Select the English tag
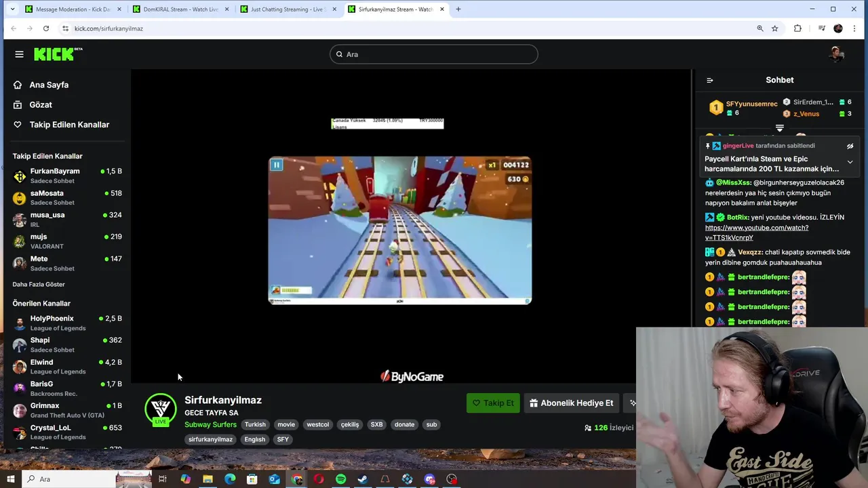868x488 pixels. [x=255, y=439]
